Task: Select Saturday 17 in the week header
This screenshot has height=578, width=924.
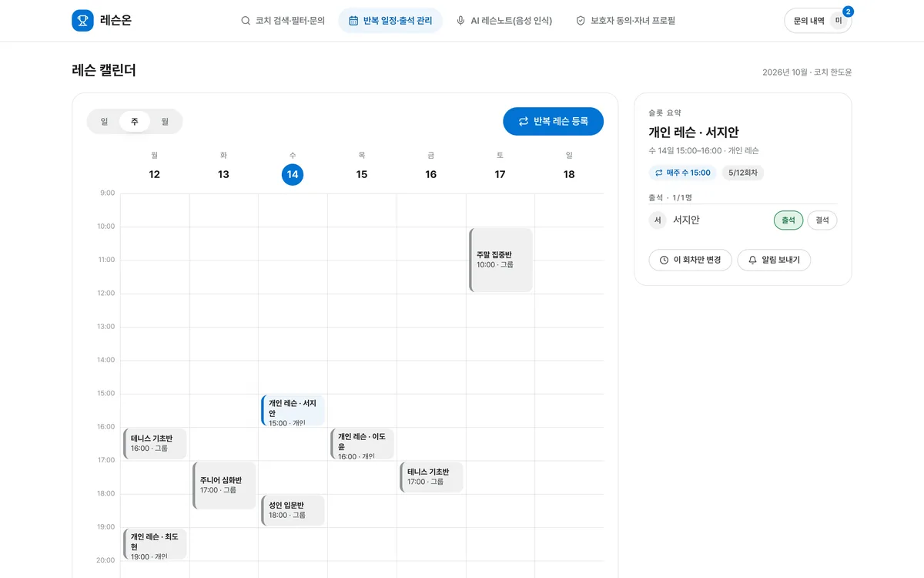Action: point(500,175)
